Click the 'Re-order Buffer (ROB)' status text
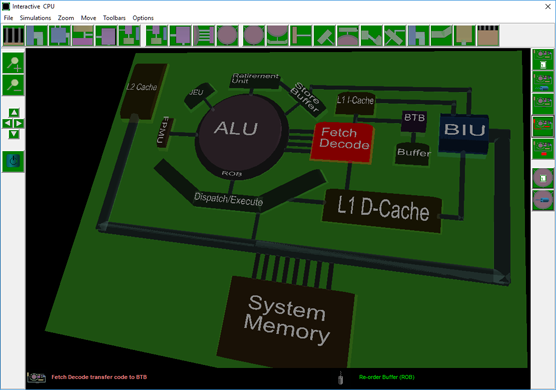 tap(387, 377)
